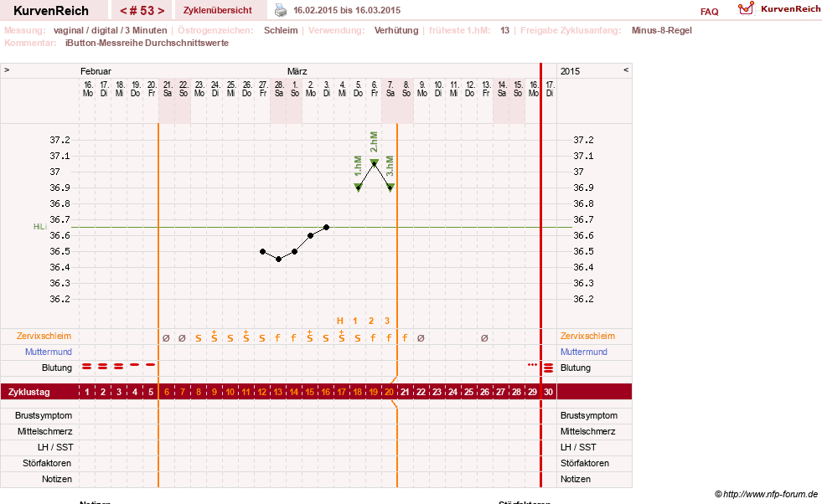The image size is (822, 504).
Task: Open the Zyklenübersicht tab
Action: pyautogui.click(x=218, y=11)
